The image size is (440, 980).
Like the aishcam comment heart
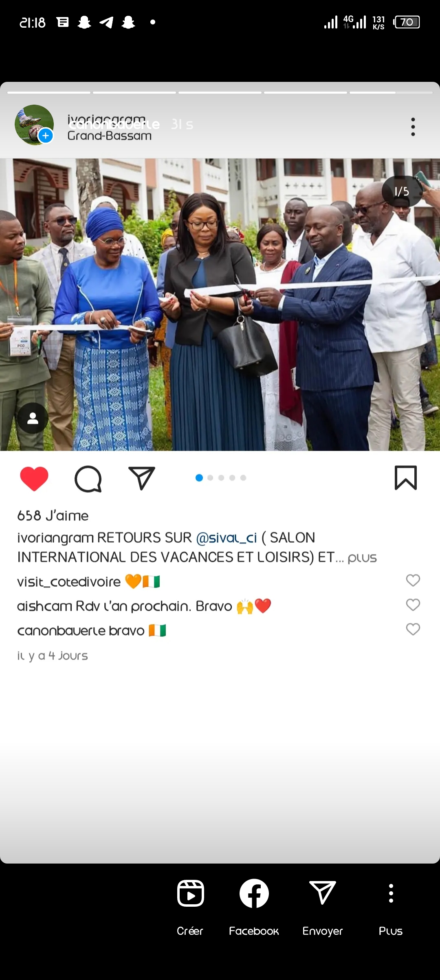coord(413,605)
